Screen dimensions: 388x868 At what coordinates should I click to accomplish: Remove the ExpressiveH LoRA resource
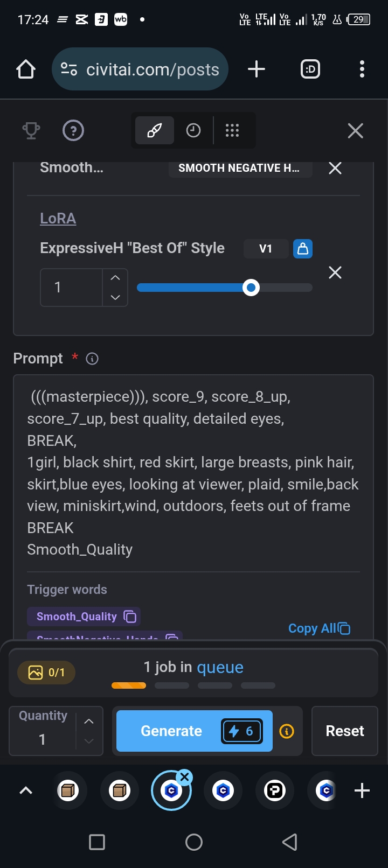tap(335, 273)
